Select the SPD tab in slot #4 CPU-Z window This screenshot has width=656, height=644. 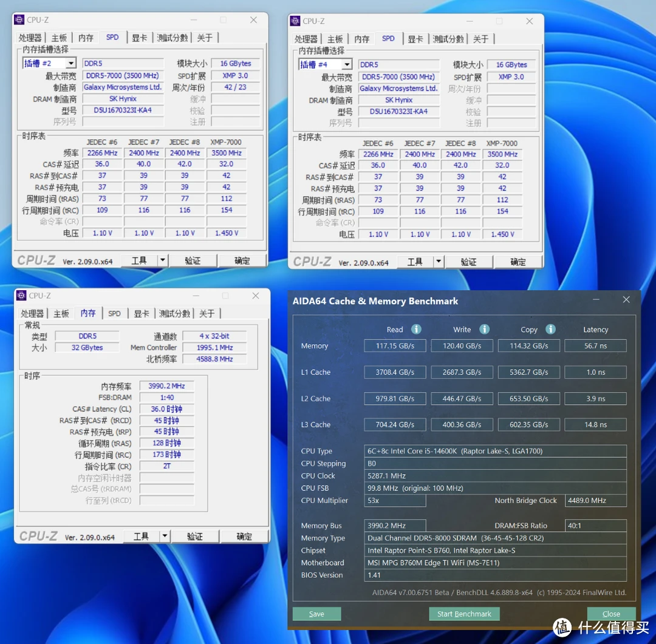[388, 38]
